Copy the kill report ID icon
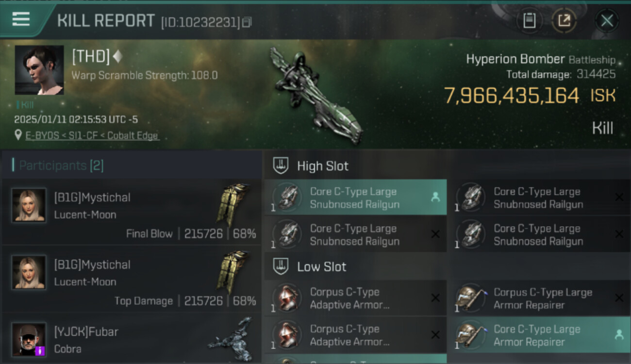Image resolution: width=631 pixels, height=364 pixels. (247, 22)
